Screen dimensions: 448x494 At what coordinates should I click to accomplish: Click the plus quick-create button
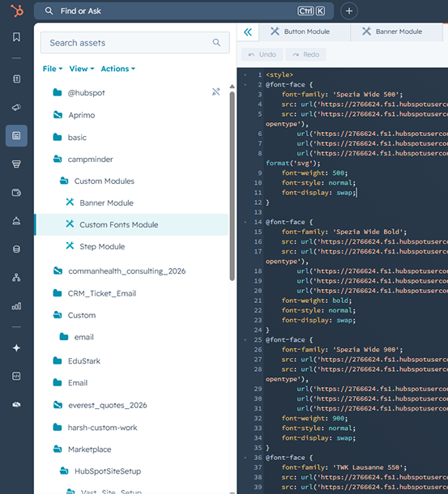tap(349, 11)
